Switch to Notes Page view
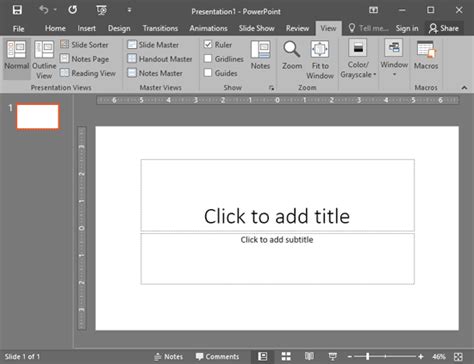Viewport: 474px width, 364px height. pos(84,59)
